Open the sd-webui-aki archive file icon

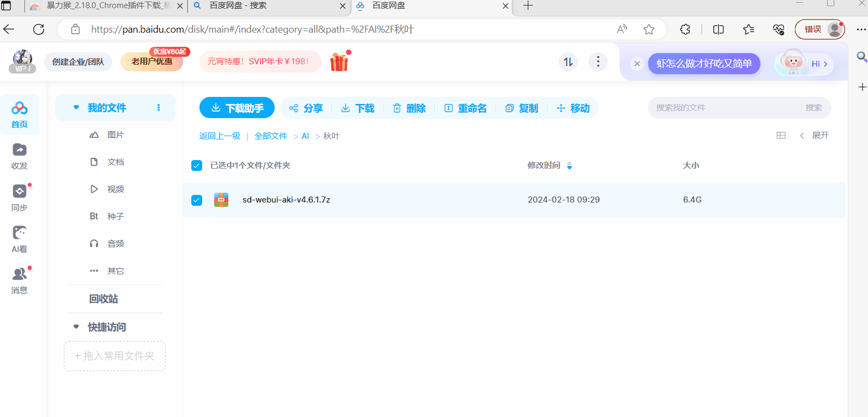(221, 200)
